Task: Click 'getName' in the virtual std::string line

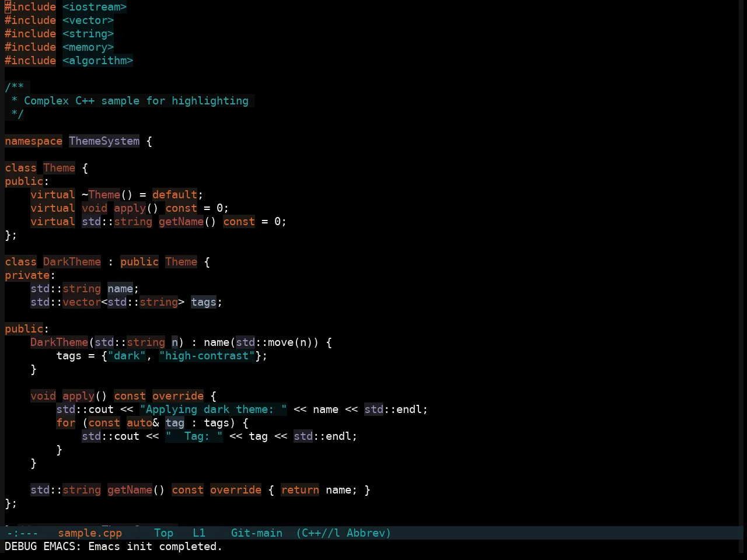Action: (x=181, y=222)
